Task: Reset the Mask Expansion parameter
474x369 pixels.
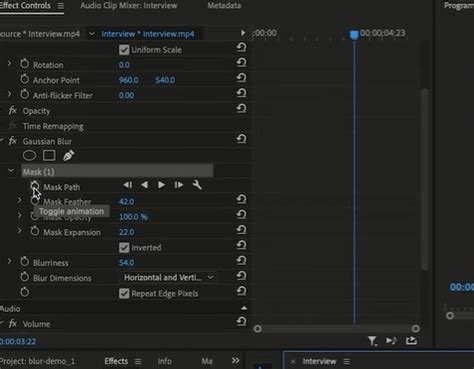Action: tap(241, 230)
